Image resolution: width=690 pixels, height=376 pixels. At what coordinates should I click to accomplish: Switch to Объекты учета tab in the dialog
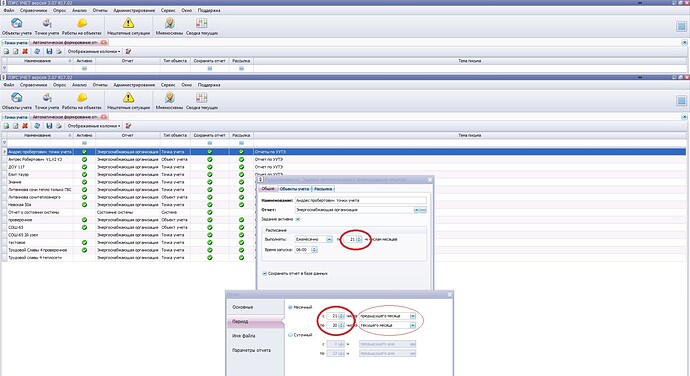pos(294,189)
